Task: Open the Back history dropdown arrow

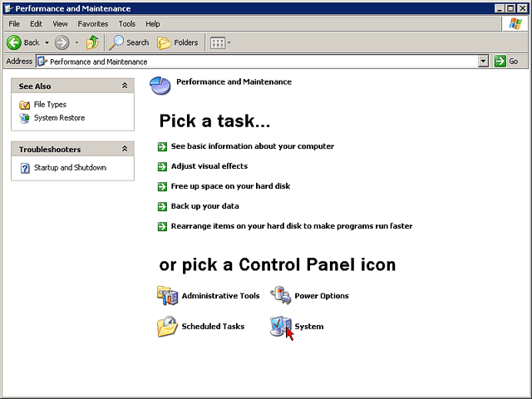Action: click(x=47, y=42)
